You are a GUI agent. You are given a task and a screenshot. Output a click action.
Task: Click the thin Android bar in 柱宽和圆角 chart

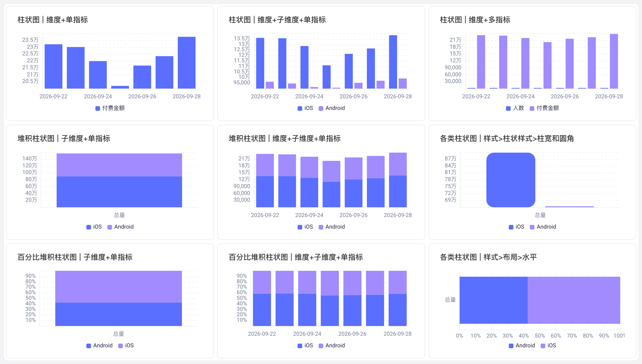[x=569, y=207]
